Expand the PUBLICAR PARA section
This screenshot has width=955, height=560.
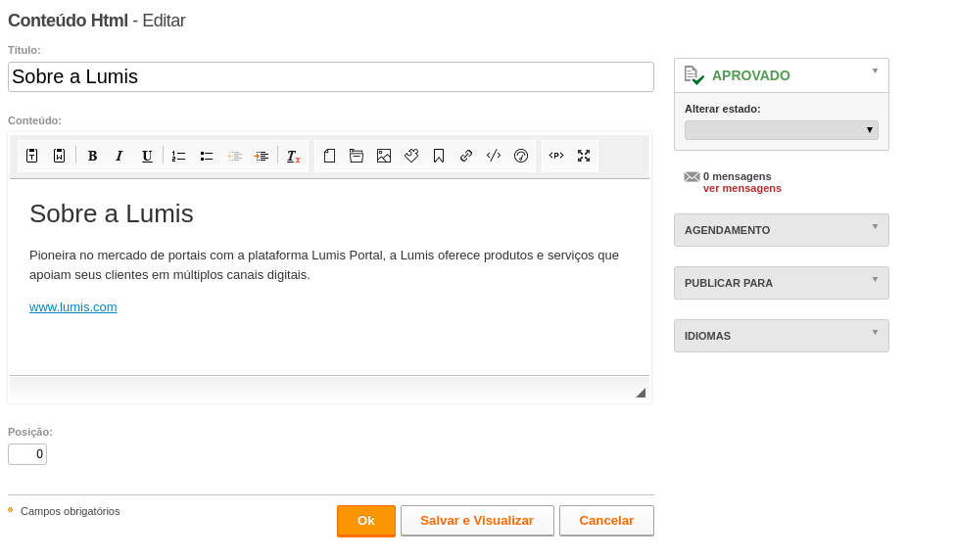click(x=782, y=283)
